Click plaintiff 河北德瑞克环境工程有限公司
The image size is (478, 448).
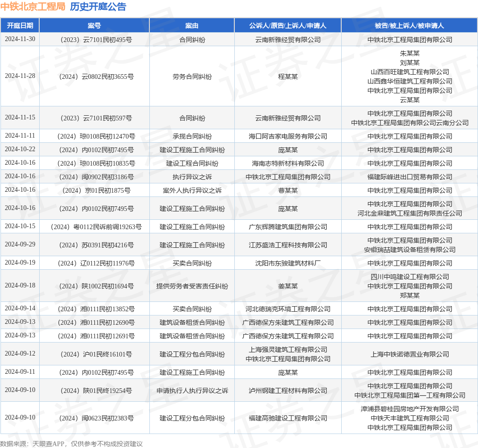click(288, 309)
